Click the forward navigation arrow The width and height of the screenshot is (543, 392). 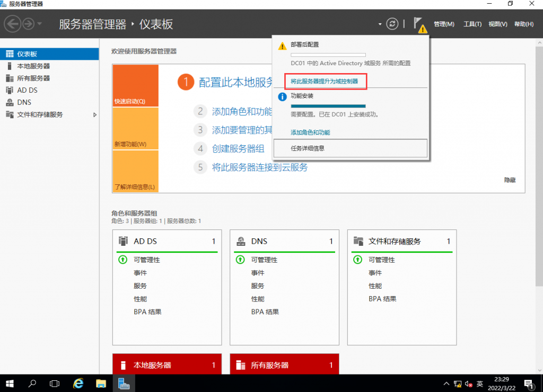(29, 24)
